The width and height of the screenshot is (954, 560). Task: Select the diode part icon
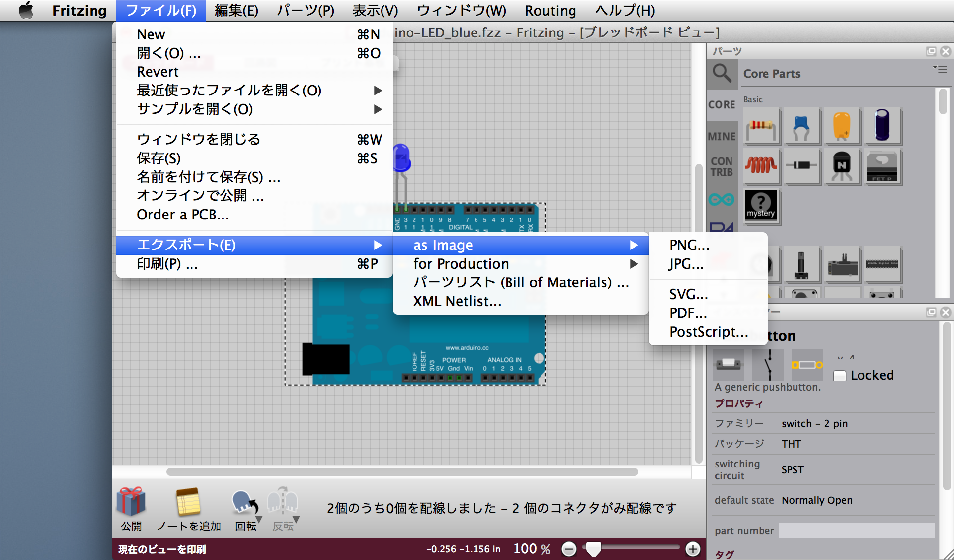pos(802,167)
